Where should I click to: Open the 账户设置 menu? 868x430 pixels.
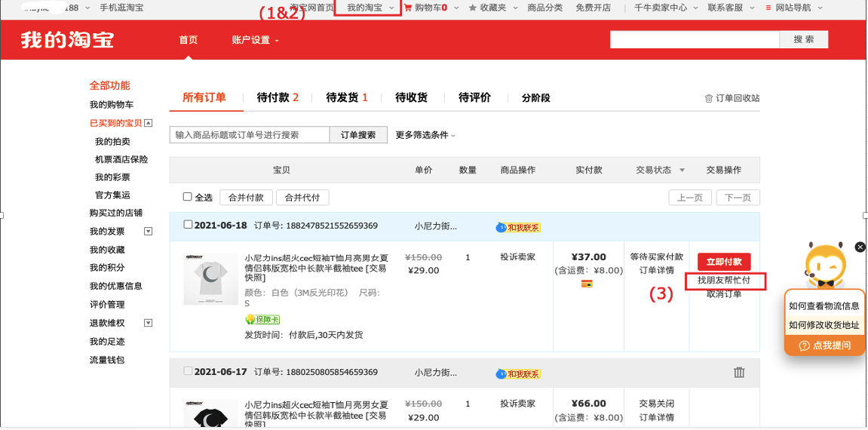click(255, 40)
